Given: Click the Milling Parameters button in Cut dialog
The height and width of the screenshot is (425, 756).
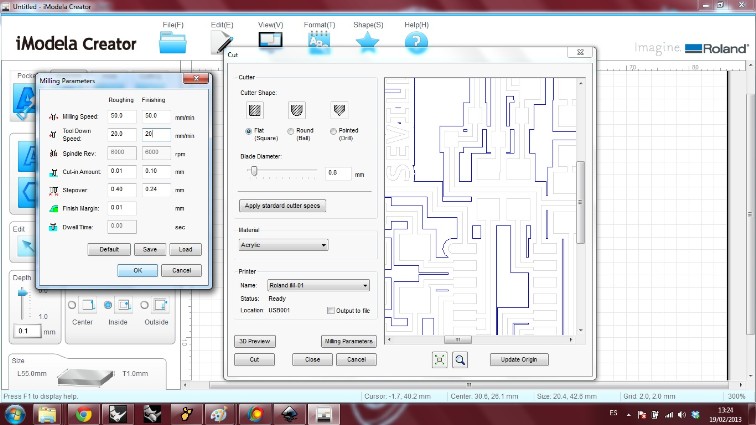Looking at the screenshot, I should 349,341.
